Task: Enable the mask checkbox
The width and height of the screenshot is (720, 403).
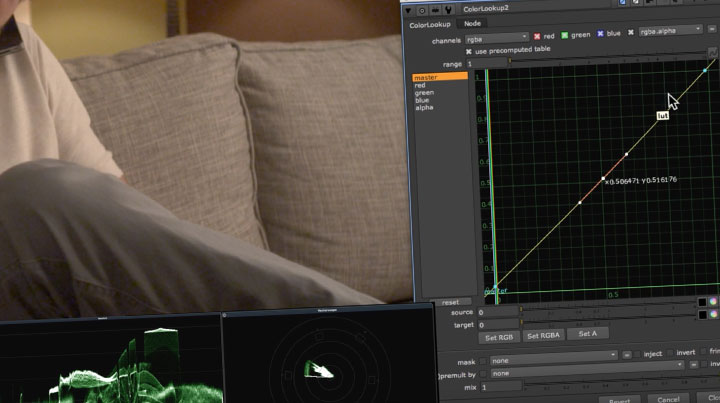Action: pos(483,362)
